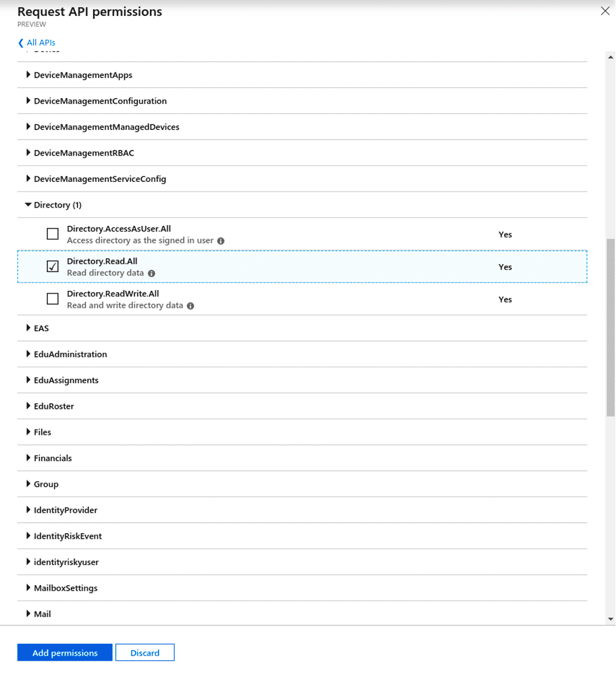Uncheck the Directory.Read.All permission
616x674 pixels.
[x=52, y=266]
